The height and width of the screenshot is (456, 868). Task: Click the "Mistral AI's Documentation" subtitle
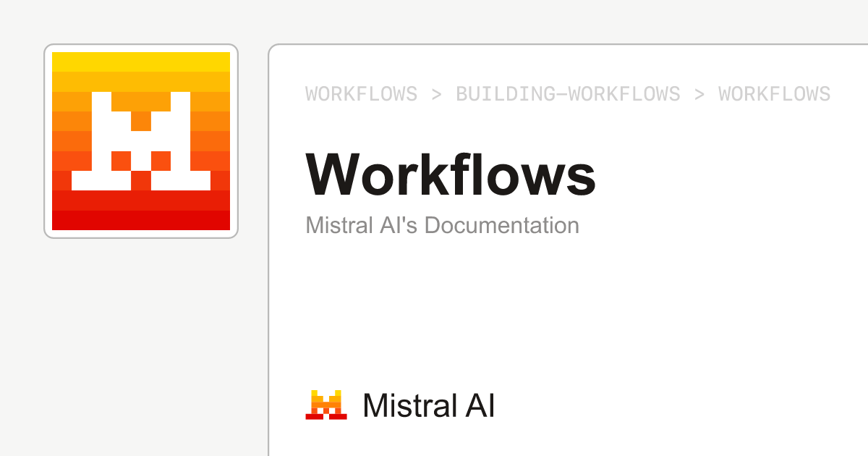(443, 225)
